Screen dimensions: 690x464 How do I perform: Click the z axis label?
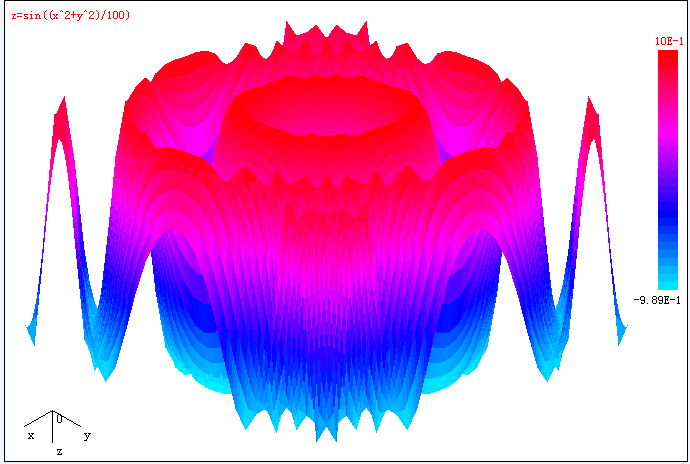click(x=59, y=451)
